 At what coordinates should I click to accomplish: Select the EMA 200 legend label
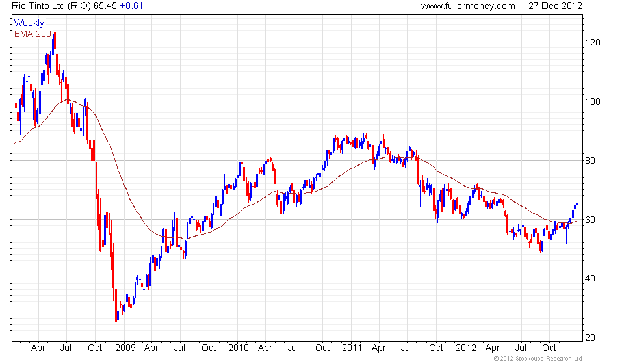click(x=32, y=34)
